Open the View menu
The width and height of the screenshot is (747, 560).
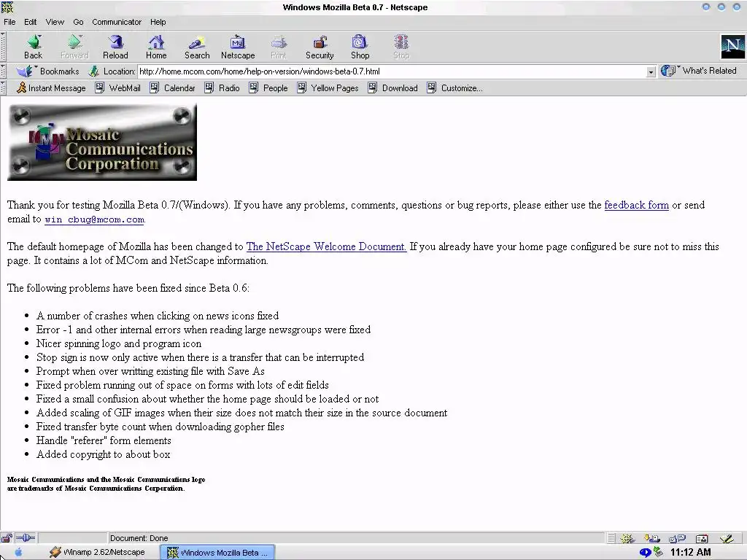pos(55,22)
